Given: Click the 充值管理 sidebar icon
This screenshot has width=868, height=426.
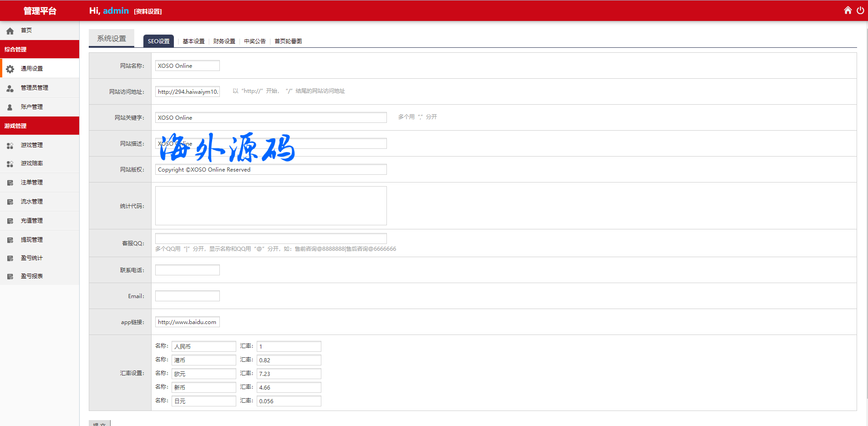Looking at the screenshot, I should coord(10,221).
